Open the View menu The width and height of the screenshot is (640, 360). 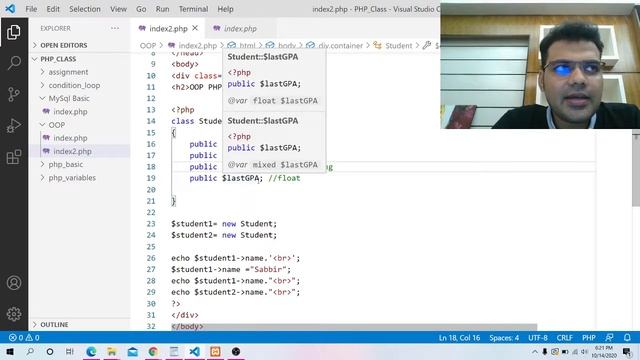[x=118, y=9]
